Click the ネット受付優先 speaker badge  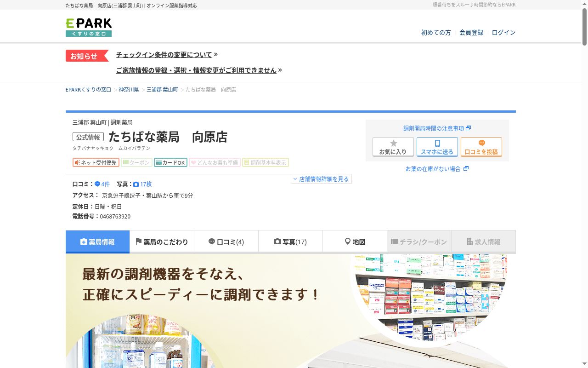click(96, 162)
